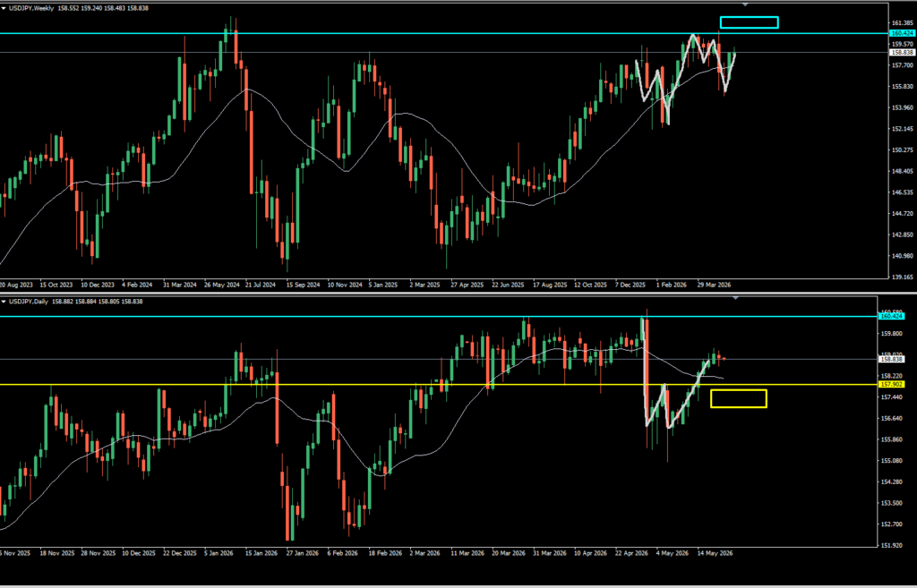The width and height of the screenshot is (917, 588).
Task: Click the 5 Jan 2026 date label on Daily chart
Action: tap(219, 553)
